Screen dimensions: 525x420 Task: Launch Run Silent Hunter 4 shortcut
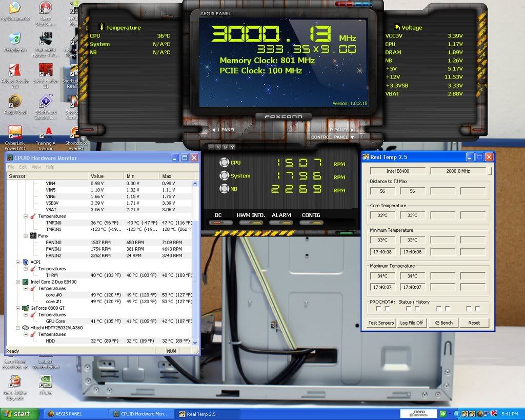(x=46, y=45)
